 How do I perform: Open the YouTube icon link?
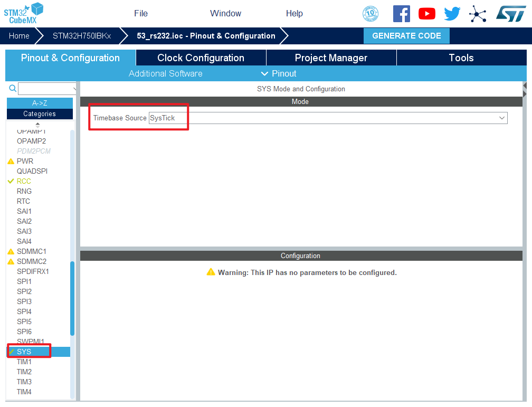(x=426, y=14)
